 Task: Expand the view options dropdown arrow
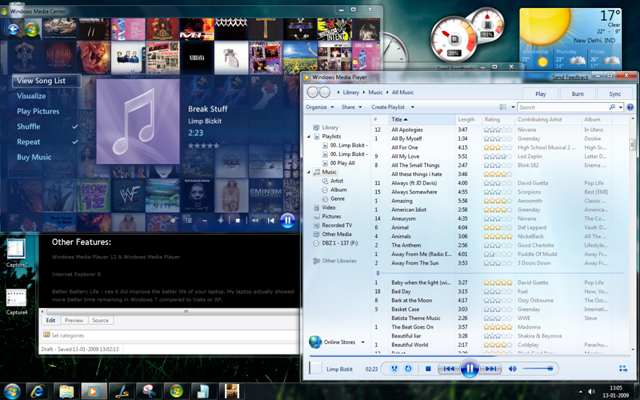pyautogui.click(x=513, y=107)
